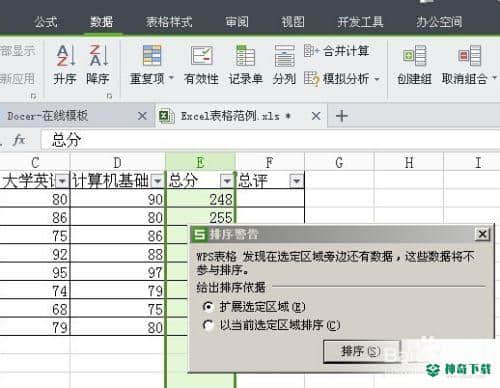Click the fx insert function icon
Image resolution: width=500 pixels, height=388 pixels.
pyautogui.click(x=19, y=140)
